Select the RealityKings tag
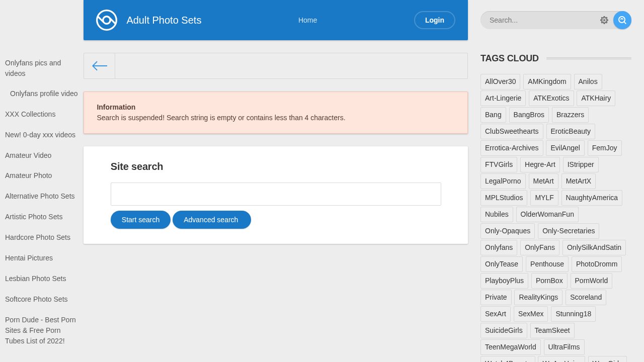The image size is (644, 362). click(538, 298)
